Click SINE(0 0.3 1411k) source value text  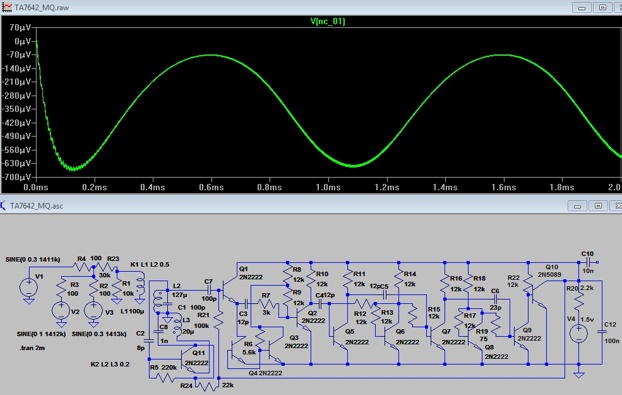tap(33, 259)
